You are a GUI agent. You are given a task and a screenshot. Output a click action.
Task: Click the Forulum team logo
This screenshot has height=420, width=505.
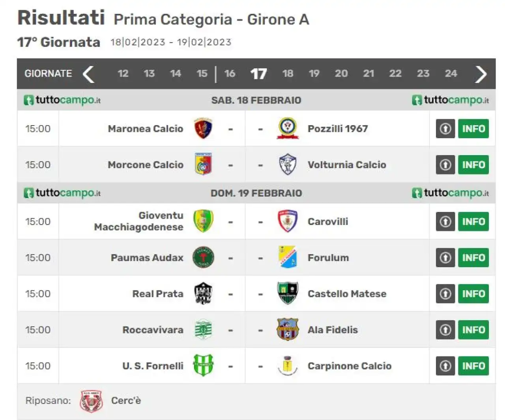click(x=288, y=257)
